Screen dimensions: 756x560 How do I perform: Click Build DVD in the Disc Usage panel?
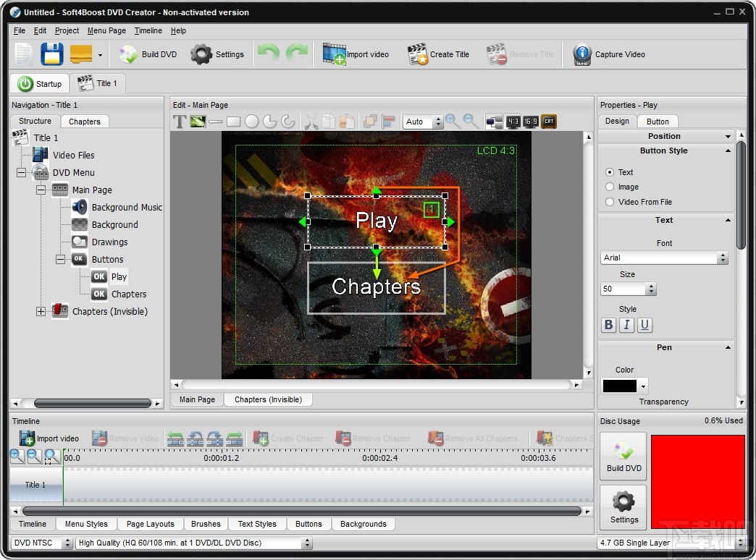[x=623, y=456]
